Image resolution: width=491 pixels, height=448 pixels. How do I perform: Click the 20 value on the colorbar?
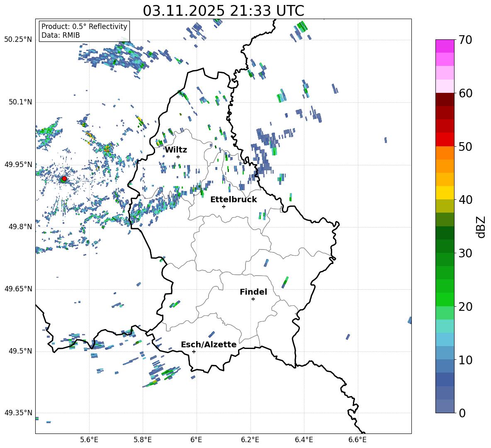click(x=465, y=307)
